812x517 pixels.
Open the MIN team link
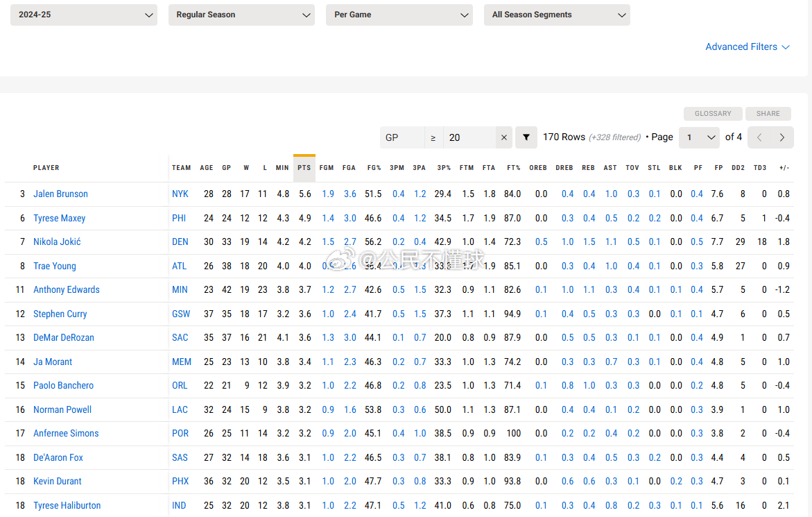(x=180, y=289)
